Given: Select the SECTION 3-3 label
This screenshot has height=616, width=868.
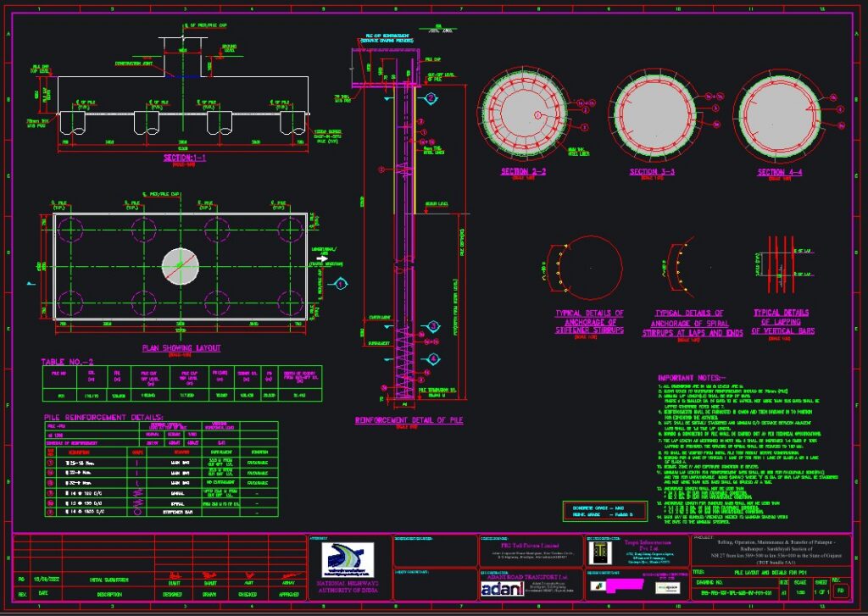Looking at the screenshot, I should click(x=652, y=171).
